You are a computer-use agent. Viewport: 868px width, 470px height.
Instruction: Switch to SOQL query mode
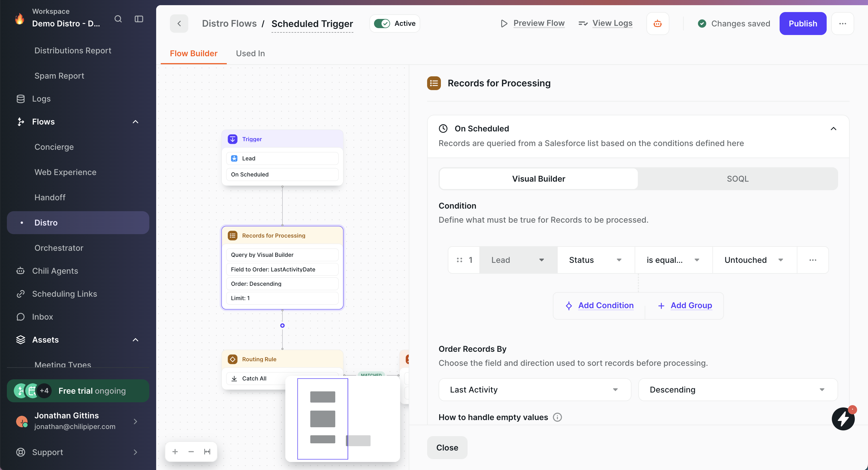click(x=737, y=178)
